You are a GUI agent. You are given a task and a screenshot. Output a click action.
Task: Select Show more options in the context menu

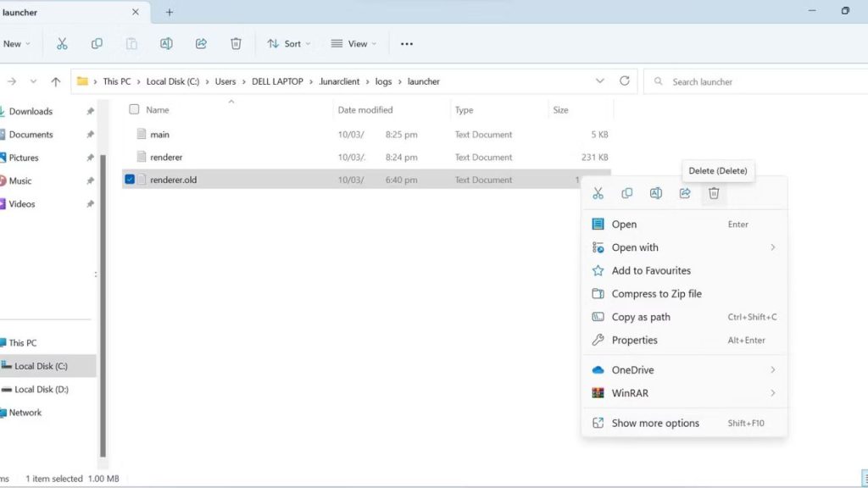coord(655,423)
